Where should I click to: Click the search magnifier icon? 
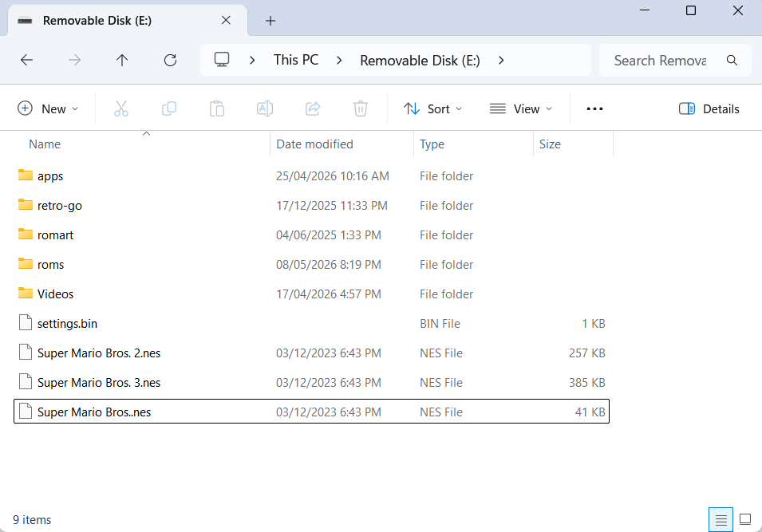click(732, 61)
